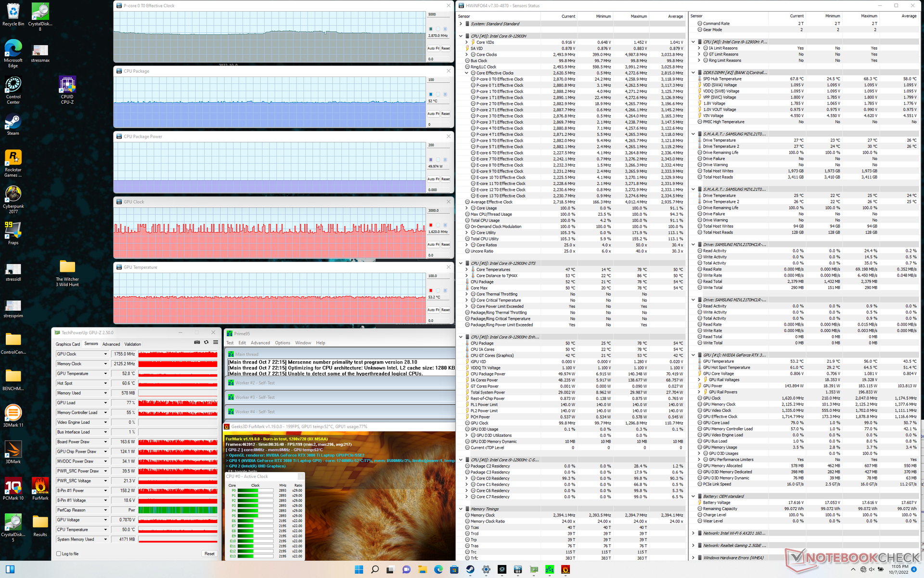
Task: Open Prime95 Options menu
Action: (282, 343)
